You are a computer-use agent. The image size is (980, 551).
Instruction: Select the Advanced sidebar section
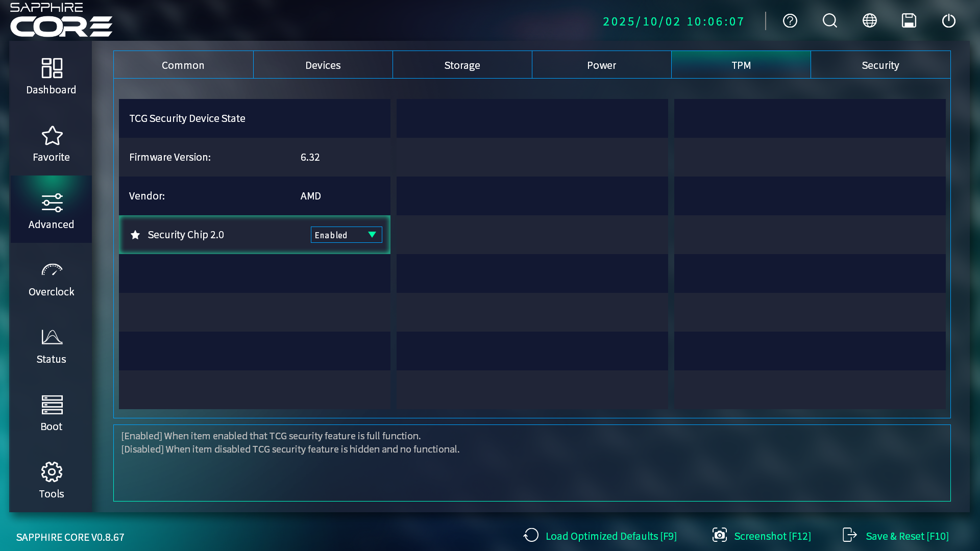(x=51, y=211)
